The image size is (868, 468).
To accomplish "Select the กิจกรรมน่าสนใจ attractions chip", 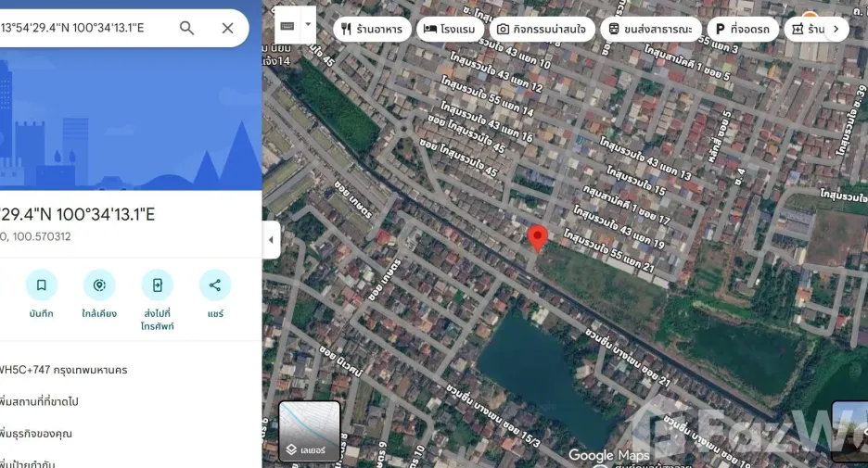I will tap(542, 29).
